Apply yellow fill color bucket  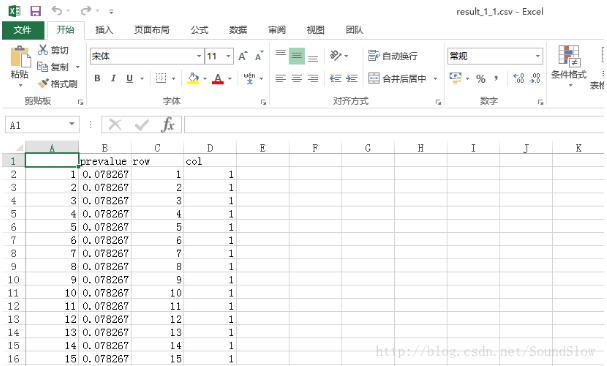[193, 79]
